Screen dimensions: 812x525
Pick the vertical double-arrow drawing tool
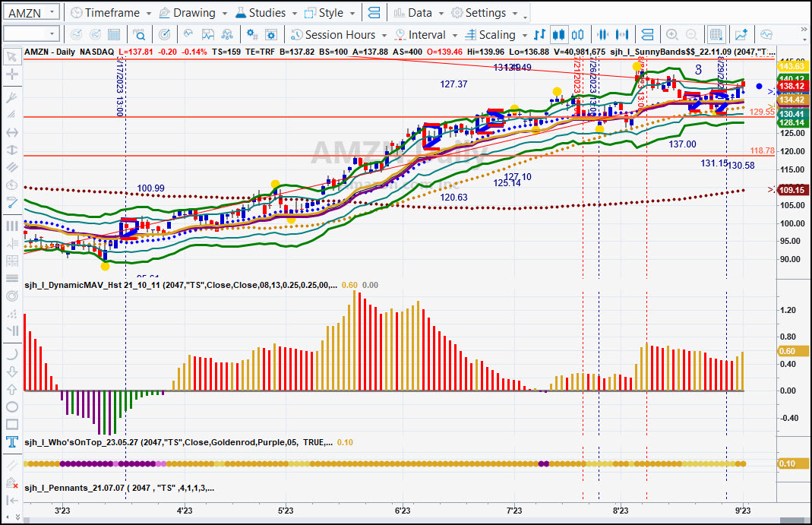click(x=11, y=150)
